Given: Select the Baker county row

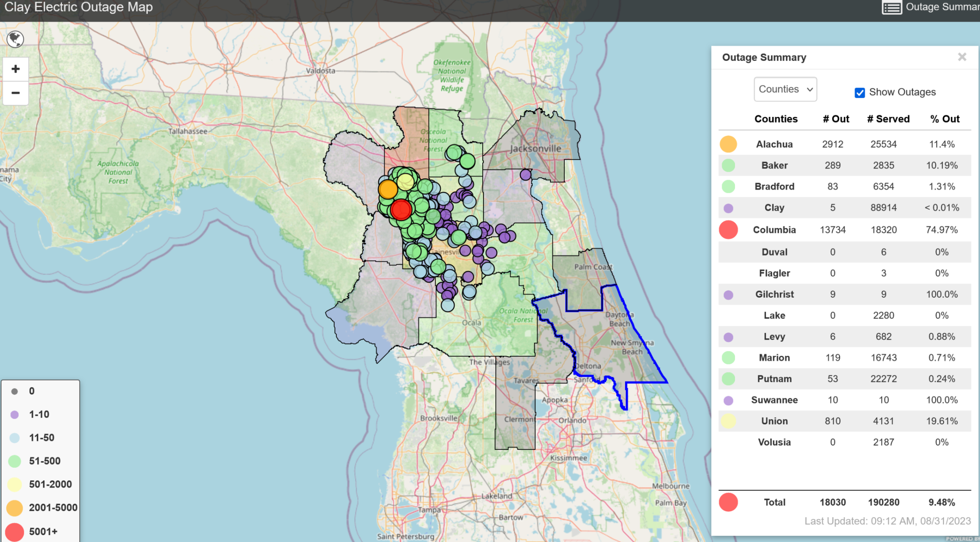Looking at the screenshot, I should click(844, 165).
